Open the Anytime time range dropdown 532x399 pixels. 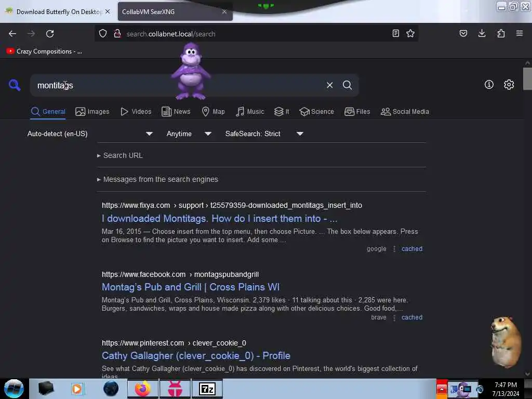point(189,134)
